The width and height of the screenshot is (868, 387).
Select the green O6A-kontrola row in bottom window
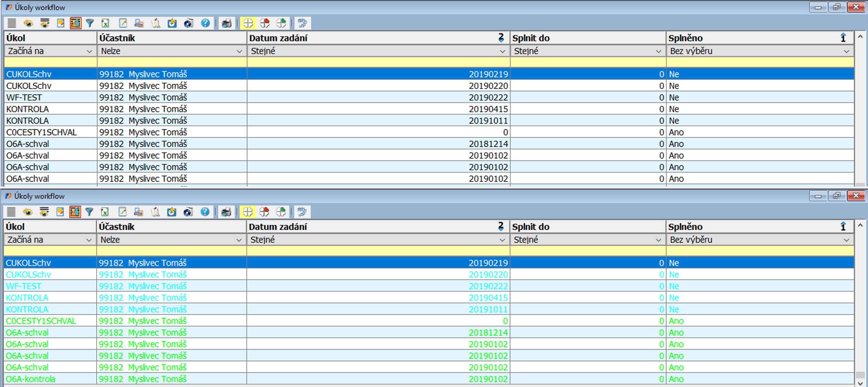click(x=31, y=379)
